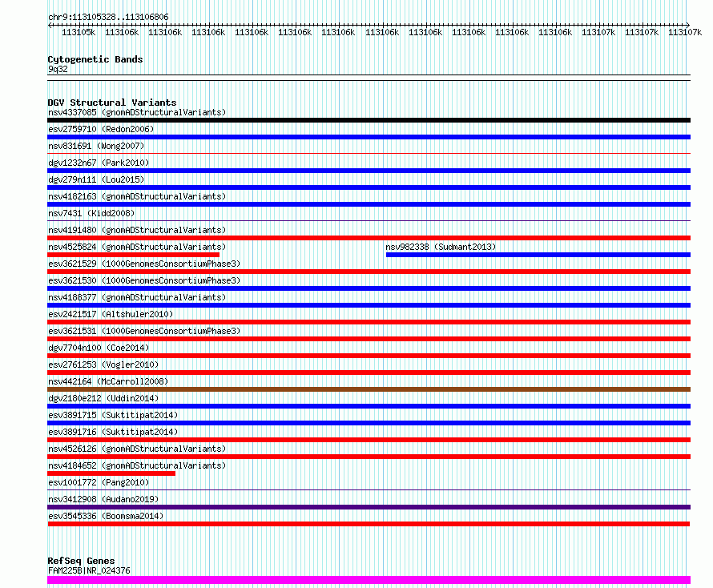The image size is (713, 588).
Task: Open variant esv3545336 (Boomsma2014)
Action: (x=106, y=516)
